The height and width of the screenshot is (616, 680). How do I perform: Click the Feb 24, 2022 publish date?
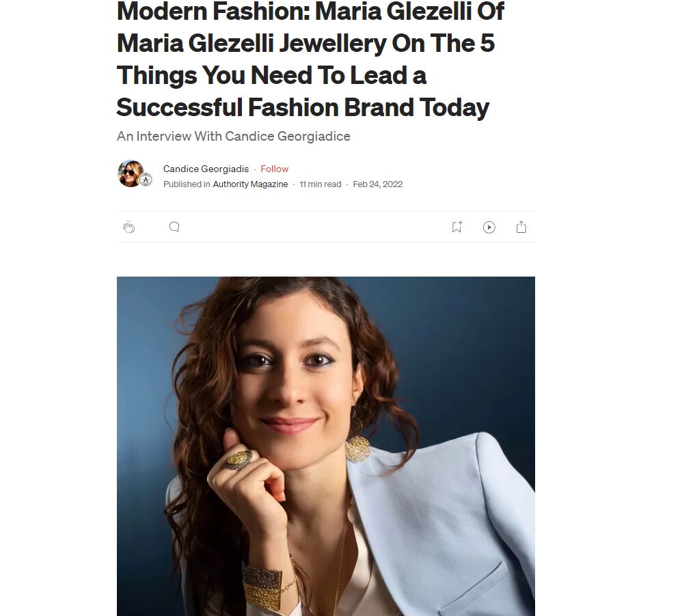click(x=378, y=184)
